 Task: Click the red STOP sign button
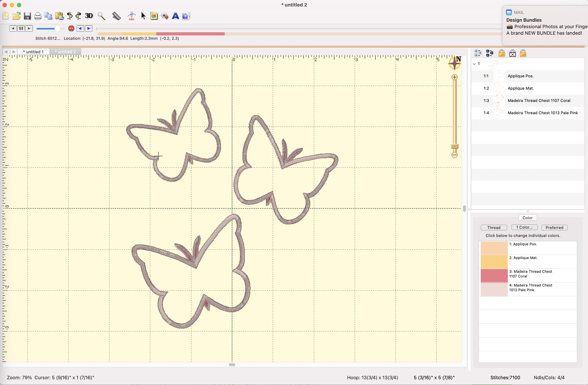tap(71, 28)
